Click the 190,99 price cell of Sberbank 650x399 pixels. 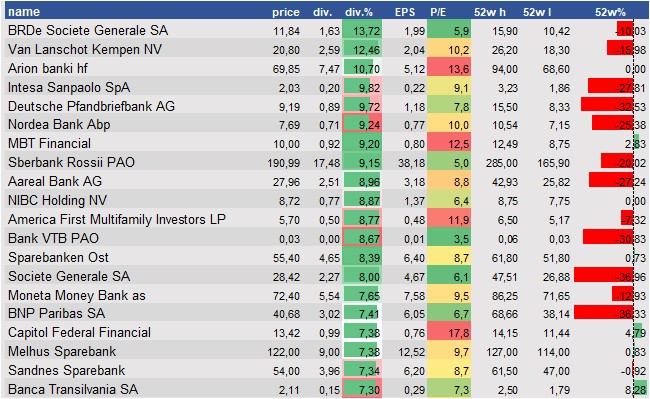[284, 163]
